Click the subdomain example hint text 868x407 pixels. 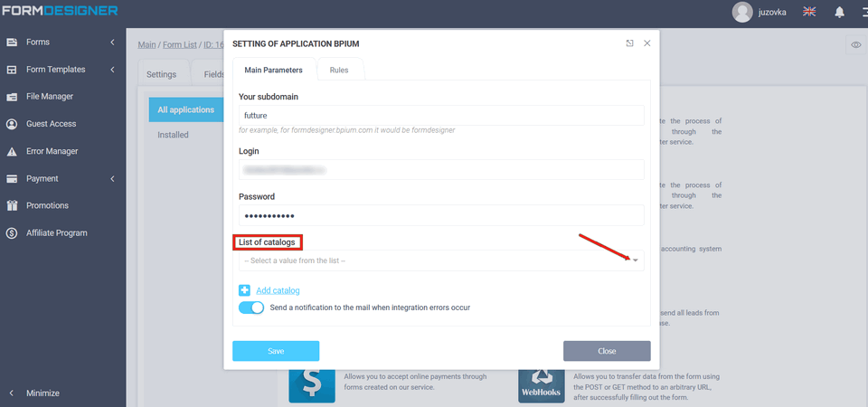point(346,130)
